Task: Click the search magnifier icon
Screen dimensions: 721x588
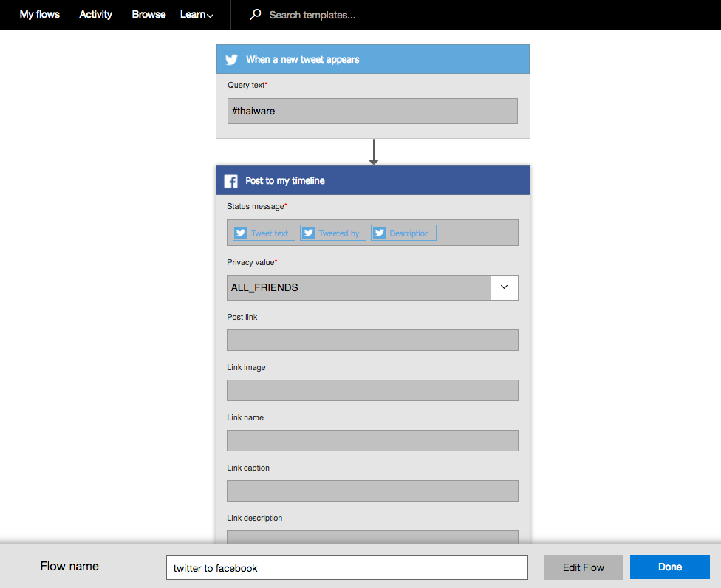Action: (255, 15)
